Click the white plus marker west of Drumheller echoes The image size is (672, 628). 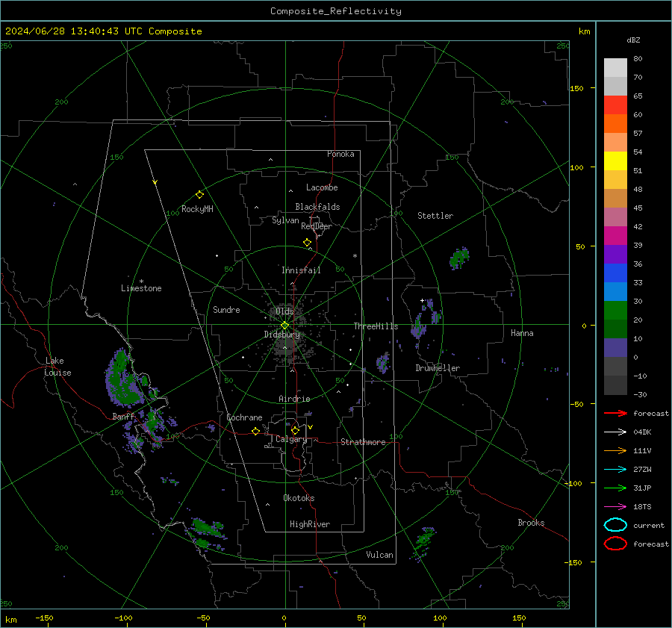click(x=422, y=300)
